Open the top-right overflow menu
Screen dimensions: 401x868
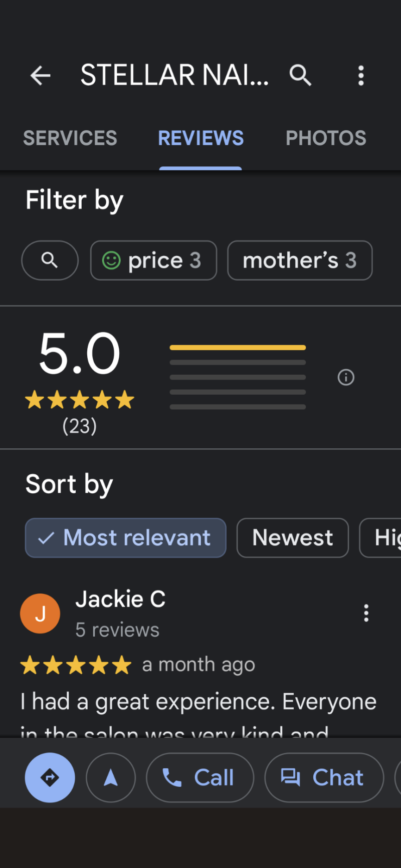point(361,76)
